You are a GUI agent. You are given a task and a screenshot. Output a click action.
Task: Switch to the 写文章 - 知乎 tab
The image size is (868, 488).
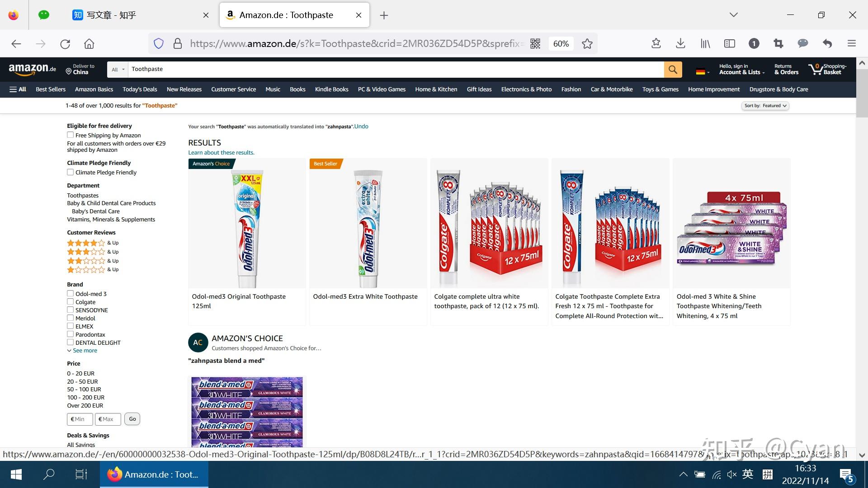pyautogui.click(x=111, y=15)
